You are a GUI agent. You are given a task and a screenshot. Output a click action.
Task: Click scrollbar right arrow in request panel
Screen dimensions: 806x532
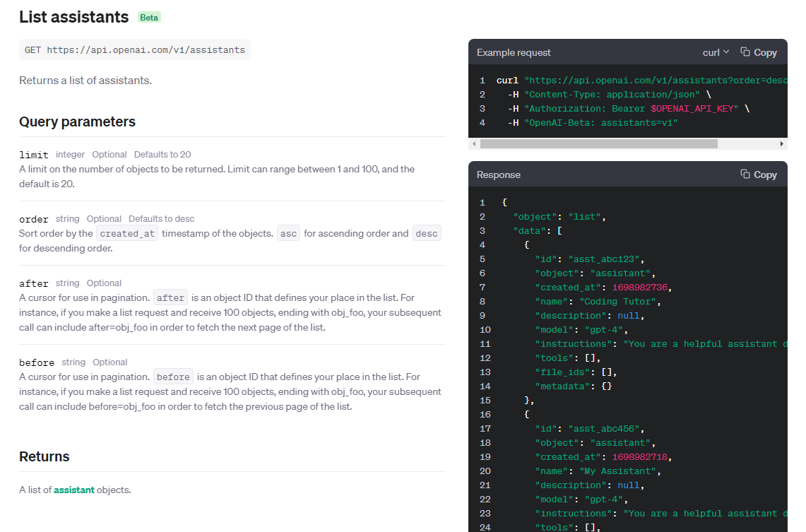[x=782, y=144]
